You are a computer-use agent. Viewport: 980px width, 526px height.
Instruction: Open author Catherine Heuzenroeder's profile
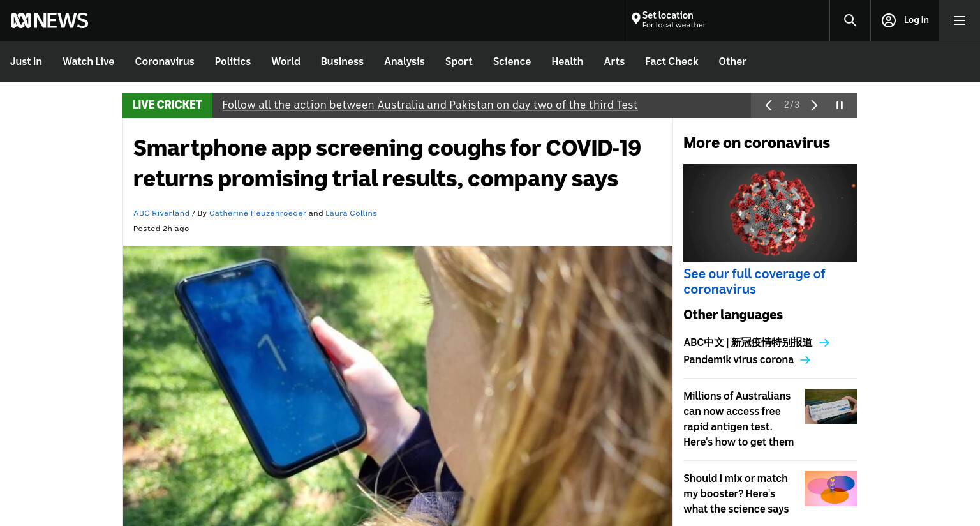point(257,213)
